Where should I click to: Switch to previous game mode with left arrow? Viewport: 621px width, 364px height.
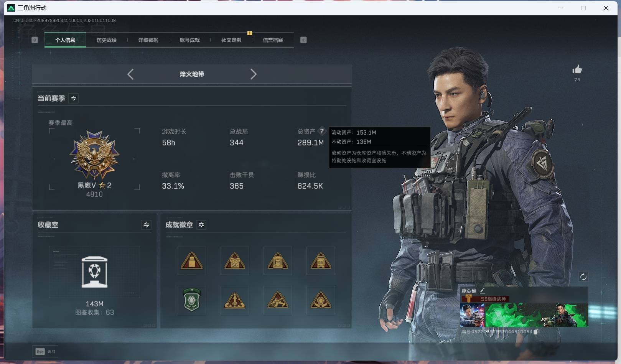[130, 74]
